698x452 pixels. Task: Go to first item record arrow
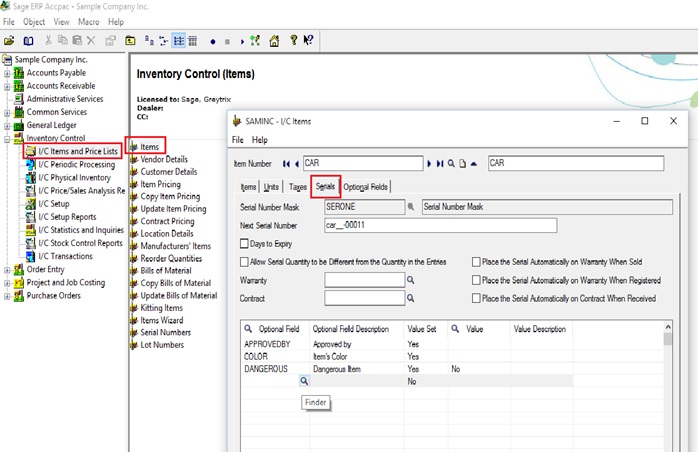tap(286, 163)
